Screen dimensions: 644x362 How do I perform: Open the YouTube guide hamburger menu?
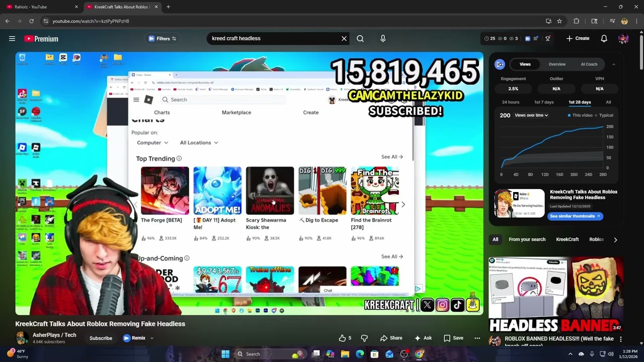click(x=12, y=39)
